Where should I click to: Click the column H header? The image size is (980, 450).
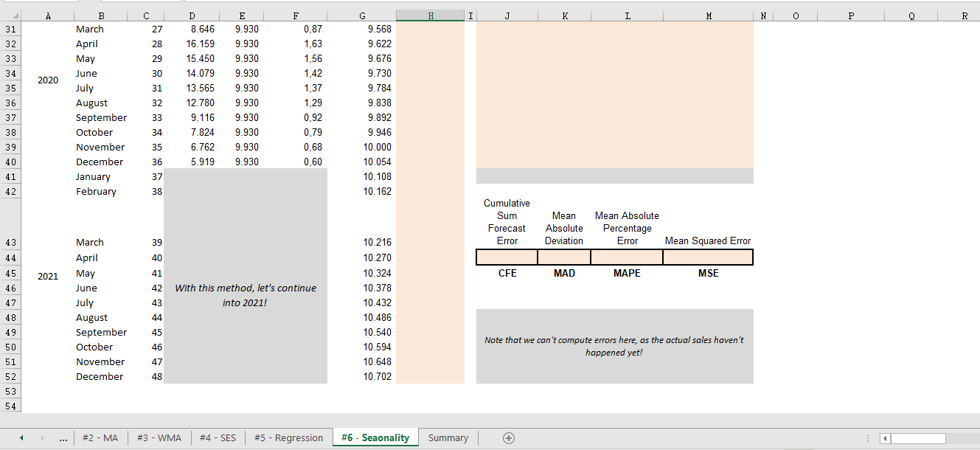(x=430, y=15)
